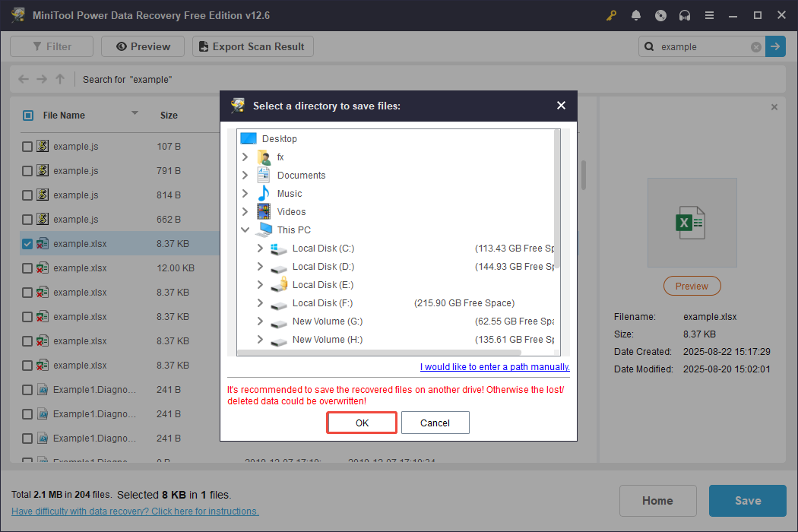Screen dimensions: 798x532
Task: Open notifications via the bell icon
Action: pyautogui.click(x=636, y=14)
